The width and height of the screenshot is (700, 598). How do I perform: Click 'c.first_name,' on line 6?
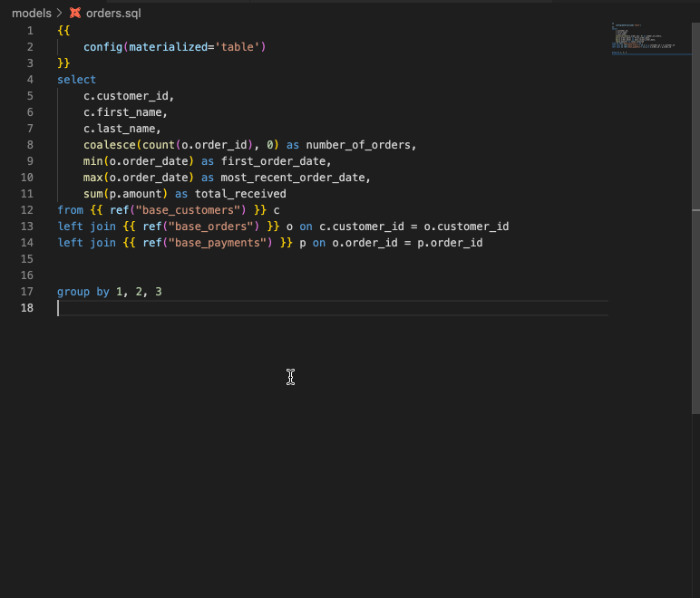125,112
